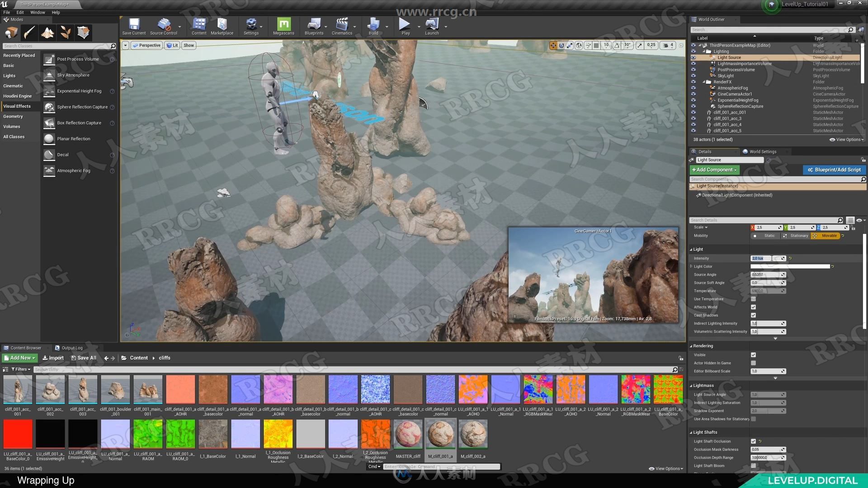Screen dimensions: 868x488
Task: Enable Affects World checkbox
Action: pos(754,307)
